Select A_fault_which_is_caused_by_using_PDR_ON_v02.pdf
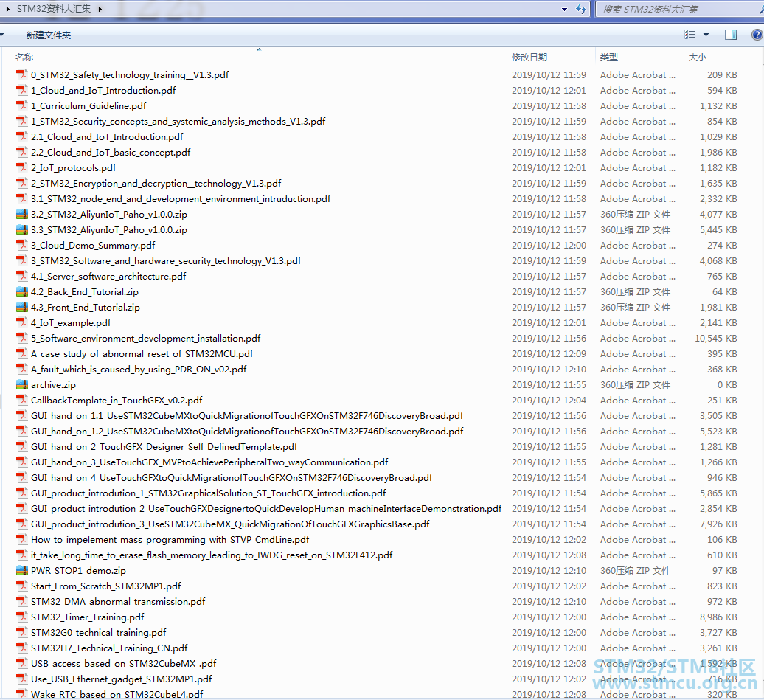This screenshot has height=700, width=764. pos(139,370)
